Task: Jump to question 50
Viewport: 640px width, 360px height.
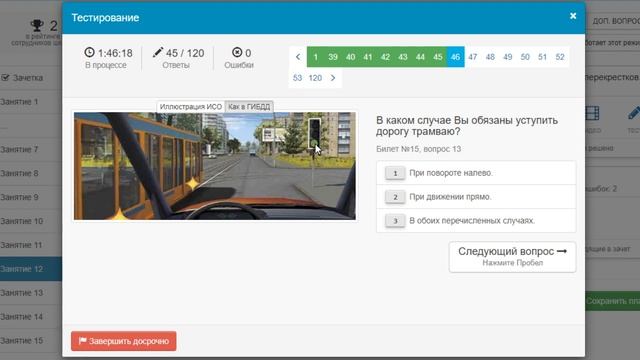Action: click(525, 57)
